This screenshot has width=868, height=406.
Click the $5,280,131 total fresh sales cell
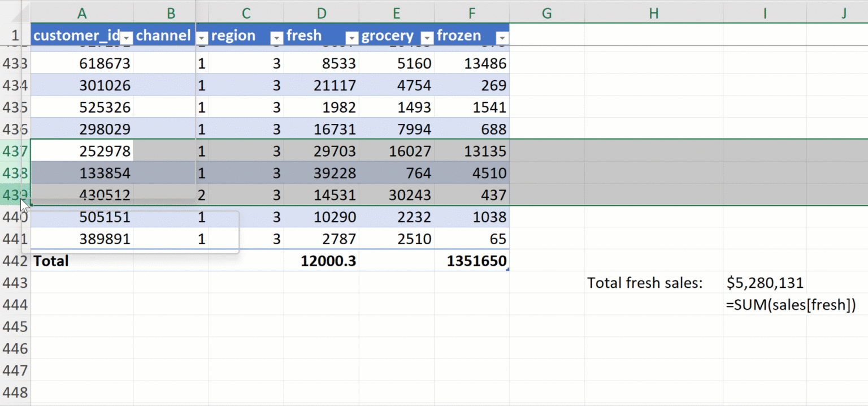coord(765,283)
